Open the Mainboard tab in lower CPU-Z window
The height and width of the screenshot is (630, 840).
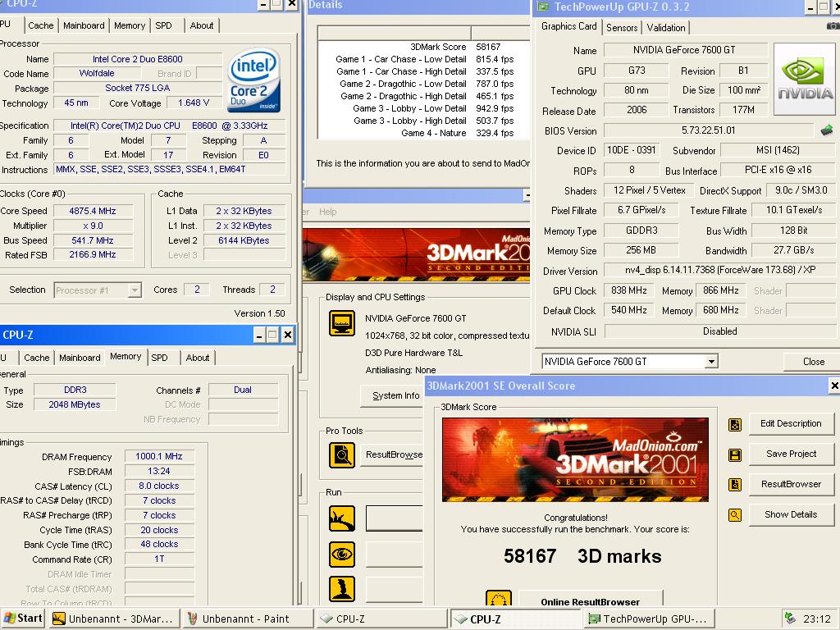point(80,358)
